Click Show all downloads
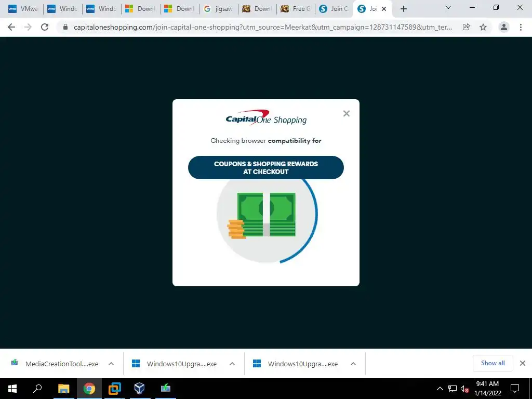Screen dimensions: 532x399 (x=493, y=363)
